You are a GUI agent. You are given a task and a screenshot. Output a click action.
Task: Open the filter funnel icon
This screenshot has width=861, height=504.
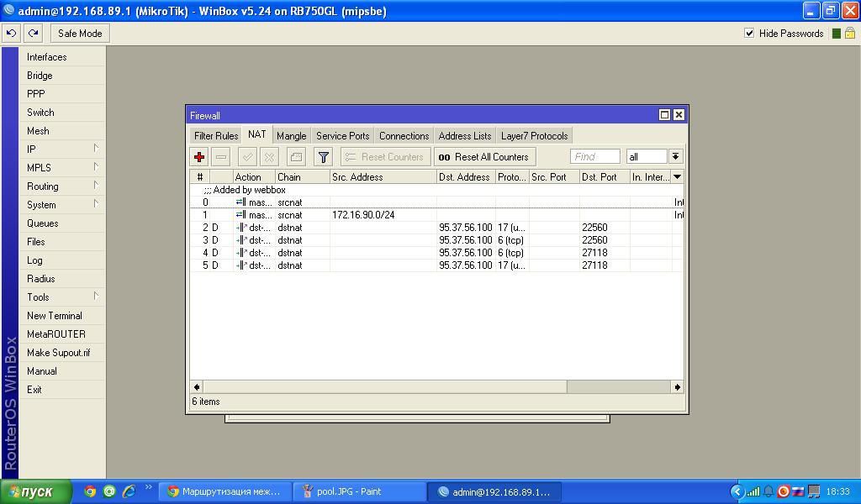tap(324, 157)
